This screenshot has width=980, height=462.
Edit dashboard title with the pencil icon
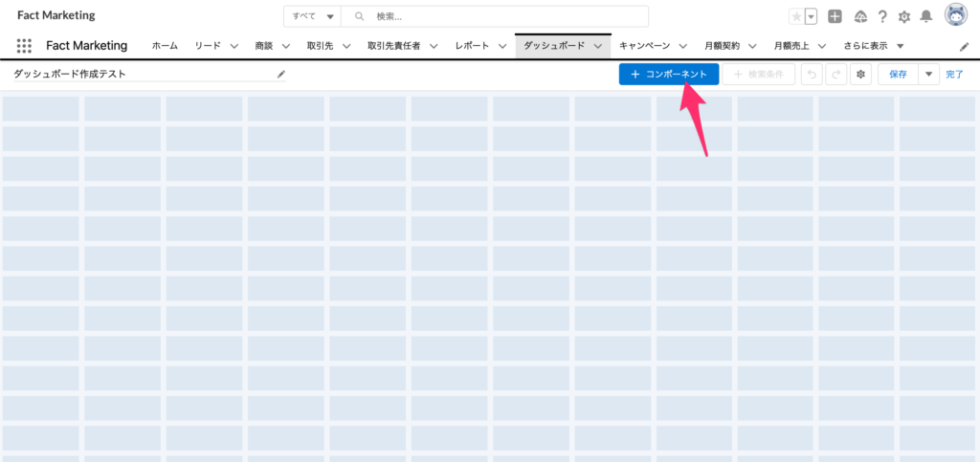(281, 74)
